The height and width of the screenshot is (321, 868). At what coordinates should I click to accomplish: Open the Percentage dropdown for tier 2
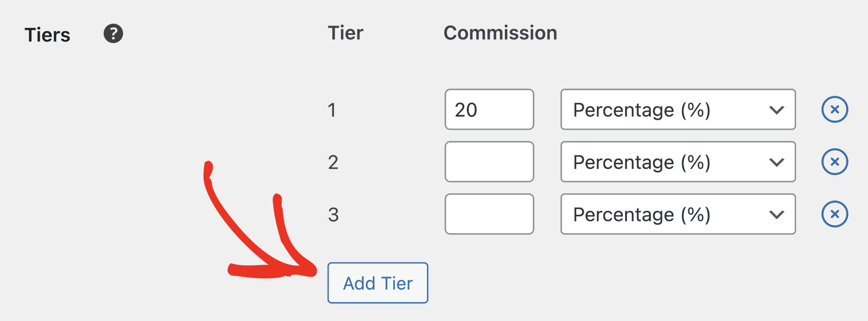(678, 162)
